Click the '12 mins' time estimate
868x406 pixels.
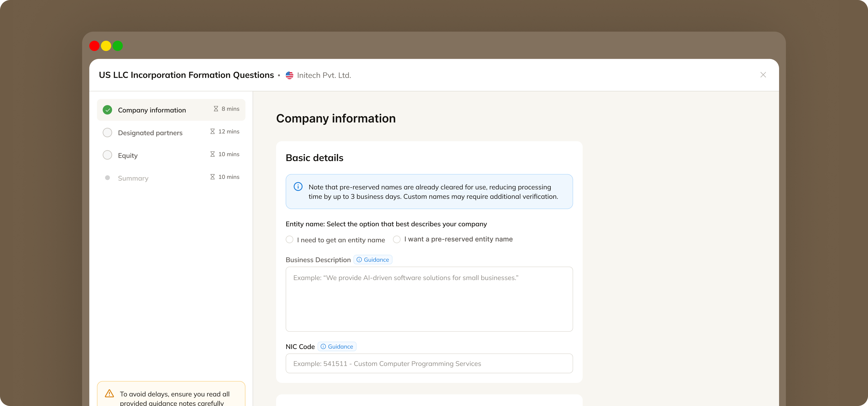point(229,131)
